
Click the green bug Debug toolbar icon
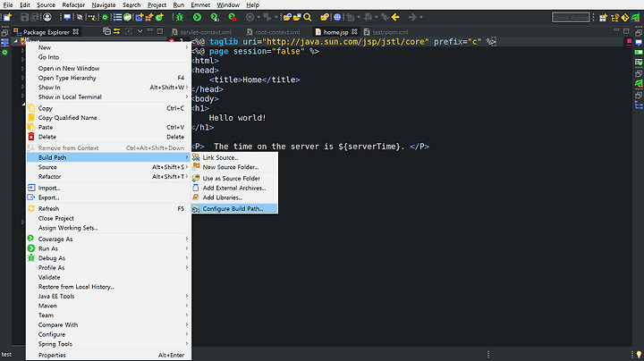pyautogui.click(x=180, y=17)
